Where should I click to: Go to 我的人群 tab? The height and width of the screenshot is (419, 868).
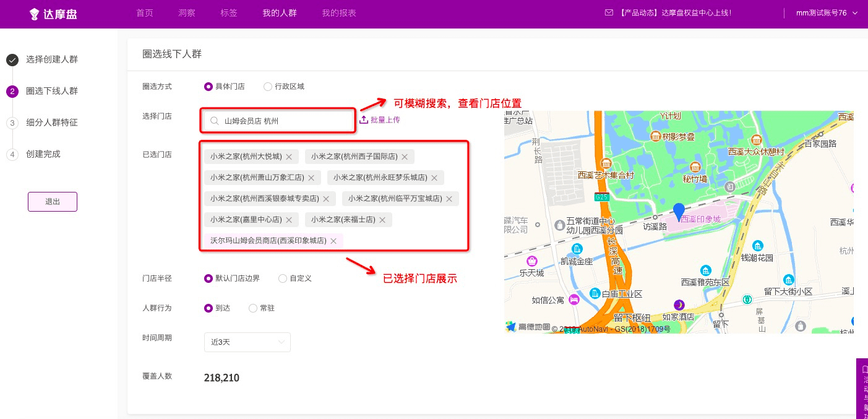point(280,13)
